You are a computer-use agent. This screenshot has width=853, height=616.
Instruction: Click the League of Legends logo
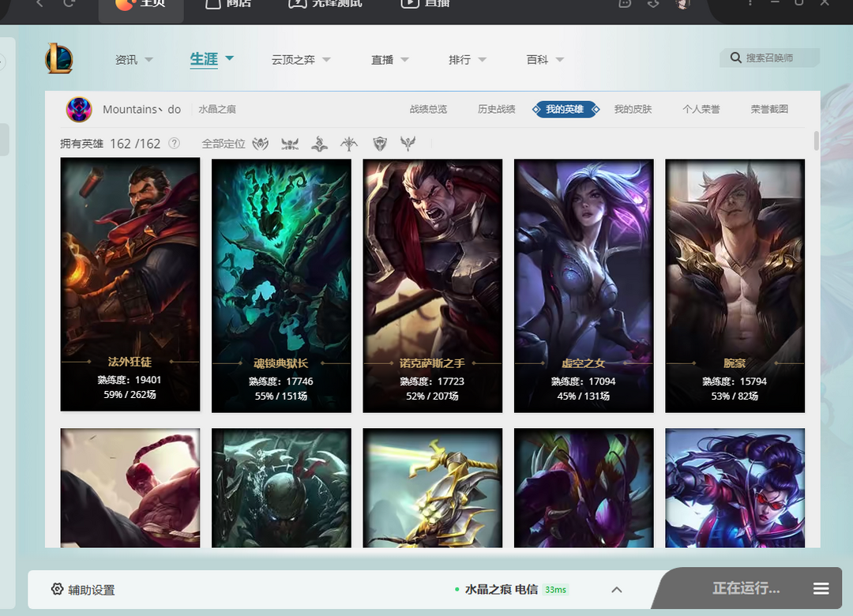[x=58, y=58]
